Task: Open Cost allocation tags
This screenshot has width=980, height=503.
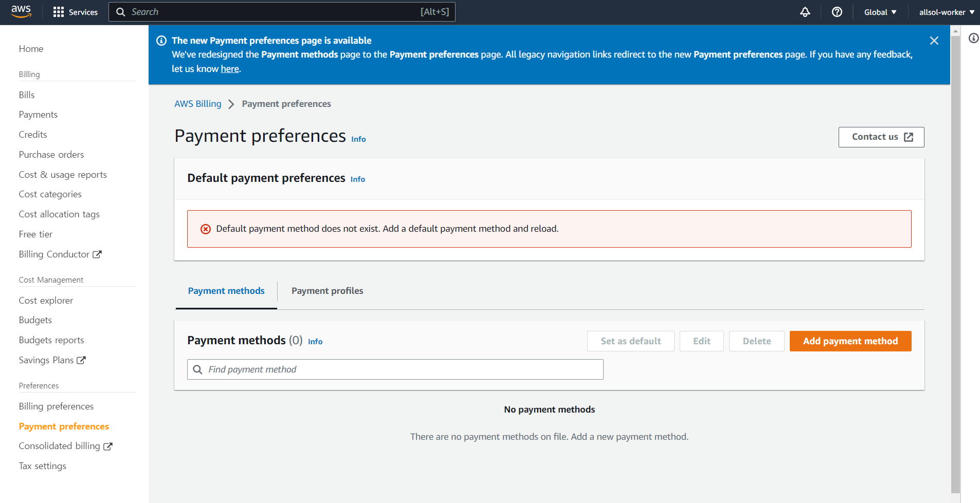Action: pyautogui.click(x=59, y=214)
